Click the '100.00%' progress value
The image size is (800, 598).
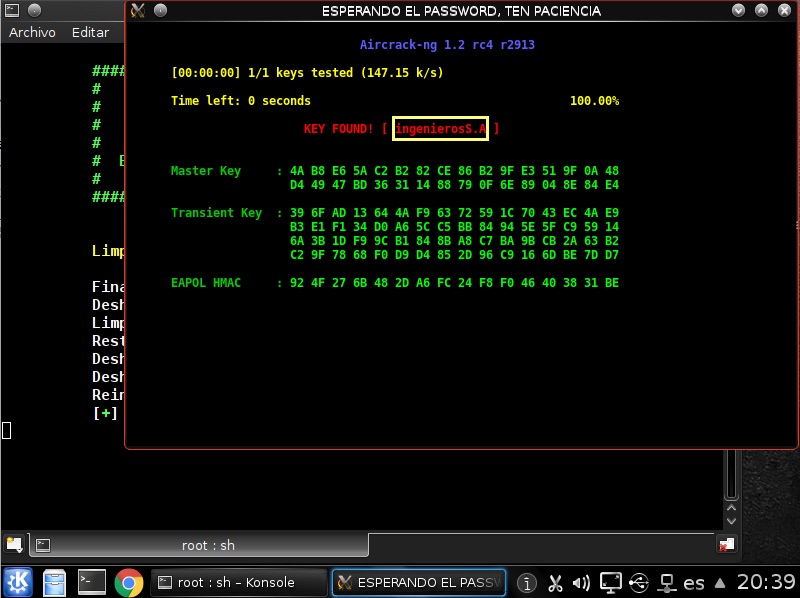[x=594, y=101]
